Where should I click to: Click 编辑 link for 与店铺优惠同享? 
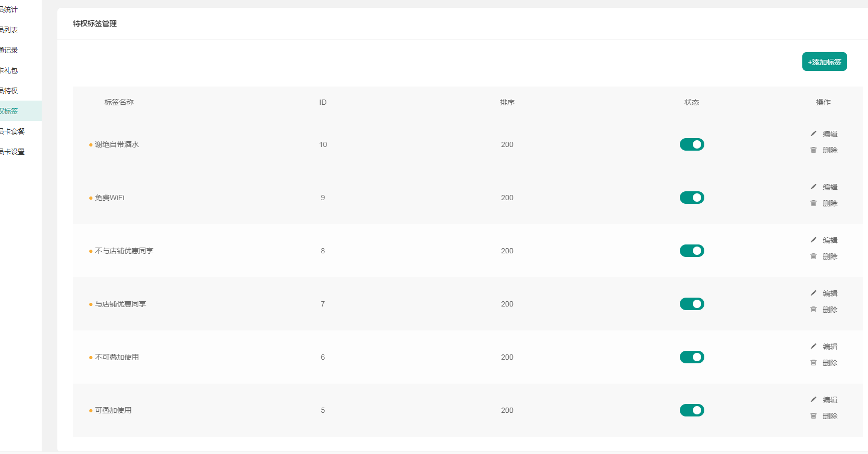click(830, 293)
